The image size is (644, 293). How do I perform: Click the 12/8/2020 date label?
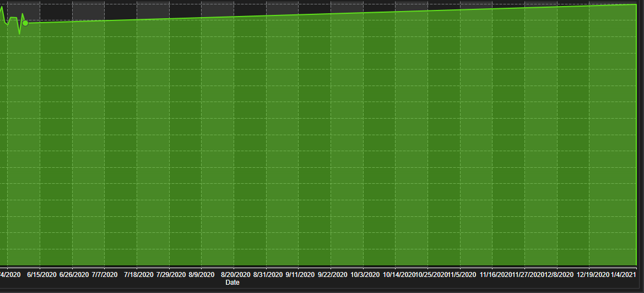pyautogui.click(x=559, y=274)
